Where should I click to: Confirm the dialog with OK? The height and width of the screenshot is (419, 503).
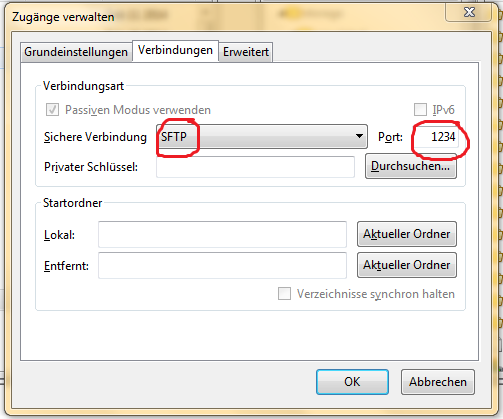pos(352,382)
